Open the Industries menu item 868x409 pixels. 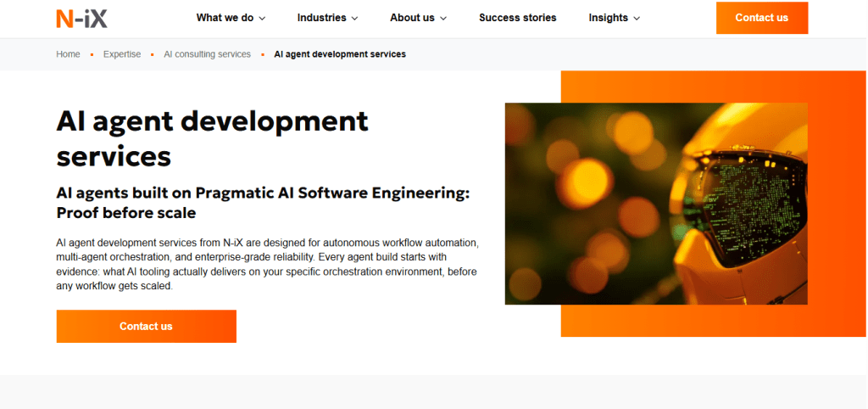click(x=328, y=18)
